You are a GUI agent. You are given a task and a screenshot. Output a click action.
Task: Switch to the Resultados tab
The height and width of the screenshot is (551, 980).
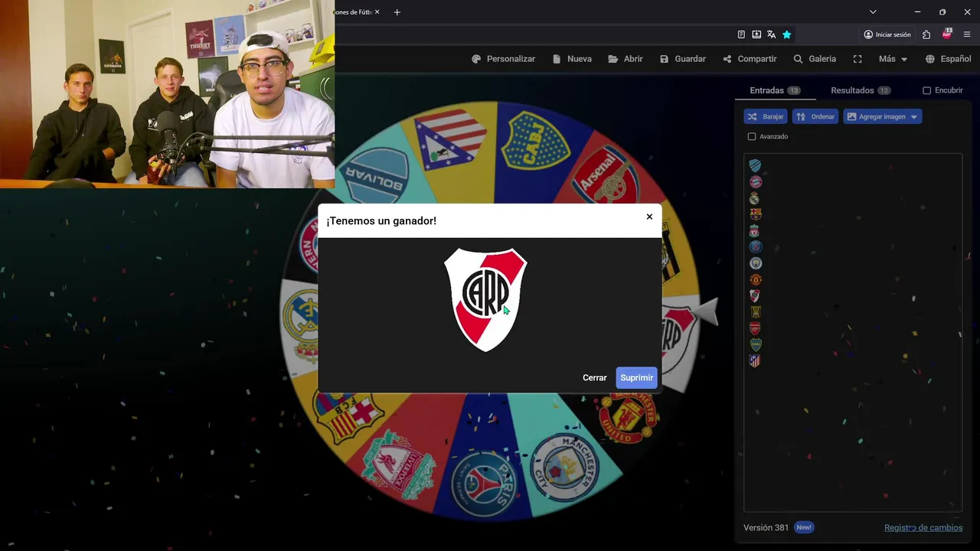point(861,90)
